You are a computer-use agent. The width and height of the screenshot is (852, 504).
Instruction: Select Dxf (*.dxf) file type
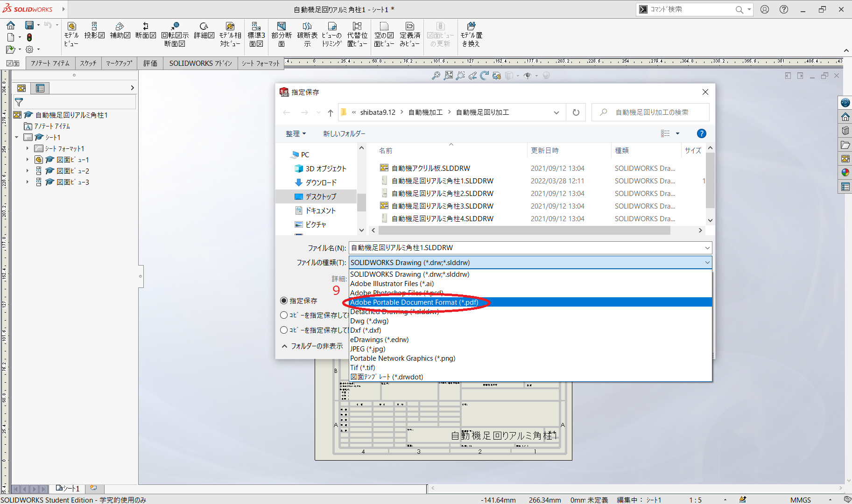(x=530, y=330)
